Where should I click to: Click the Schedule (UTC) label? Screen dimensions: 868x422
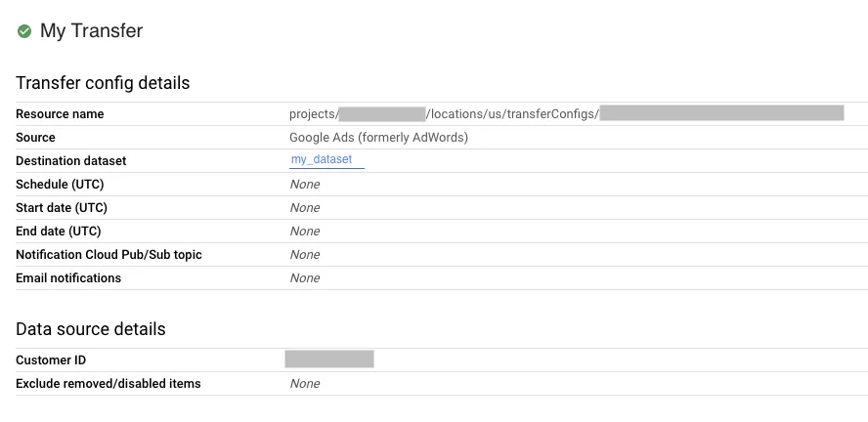[x=60, y=185]
